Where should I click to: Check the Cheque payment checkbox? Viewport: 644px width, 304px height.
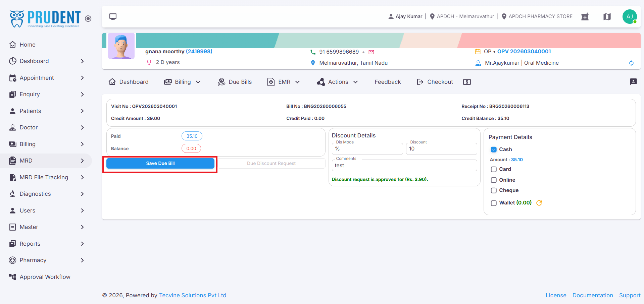(494, 190)
